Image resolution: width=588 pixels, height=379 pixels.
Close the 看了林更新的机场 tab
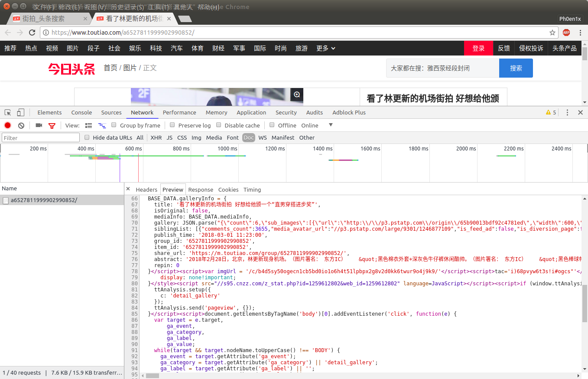pos(169,19)
